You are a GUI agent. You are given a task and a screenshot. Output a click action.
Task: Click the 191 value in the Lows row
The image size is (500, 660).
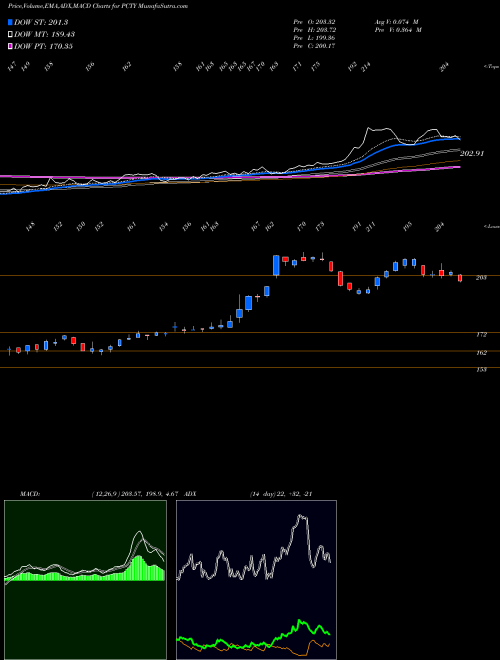[357, 227]
